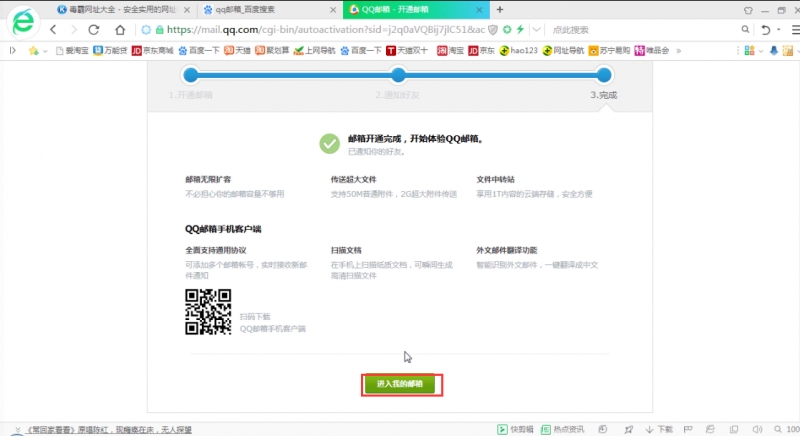Expand more bookmarks with the » chevron

pyautogui.click(x=679, y=50)
